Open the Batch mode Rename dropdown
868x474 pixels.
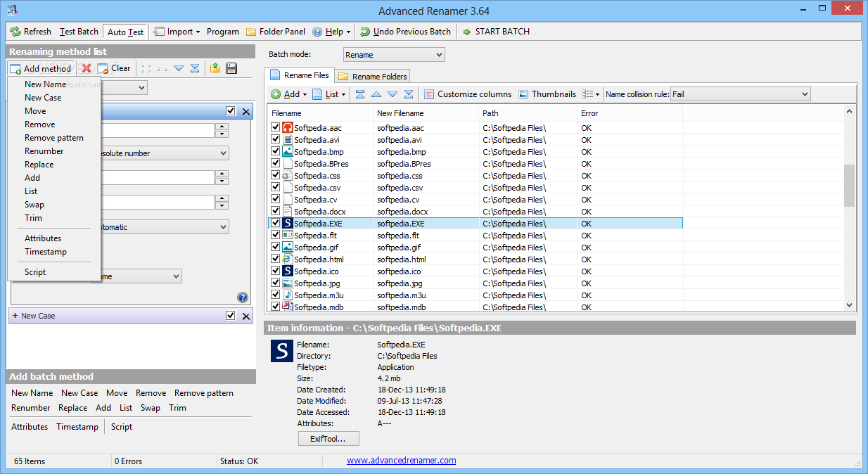(x=394, y=55)
